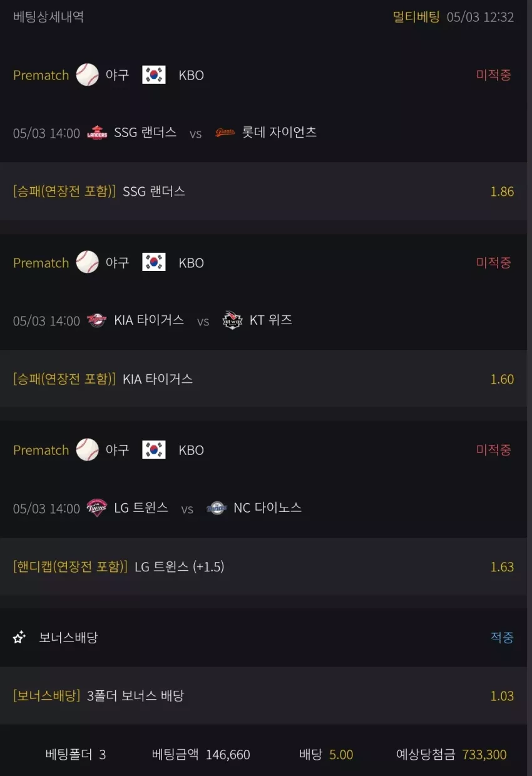Click the baseball icon in LG Twins section

pyautogui.click(x=88, y=450)
